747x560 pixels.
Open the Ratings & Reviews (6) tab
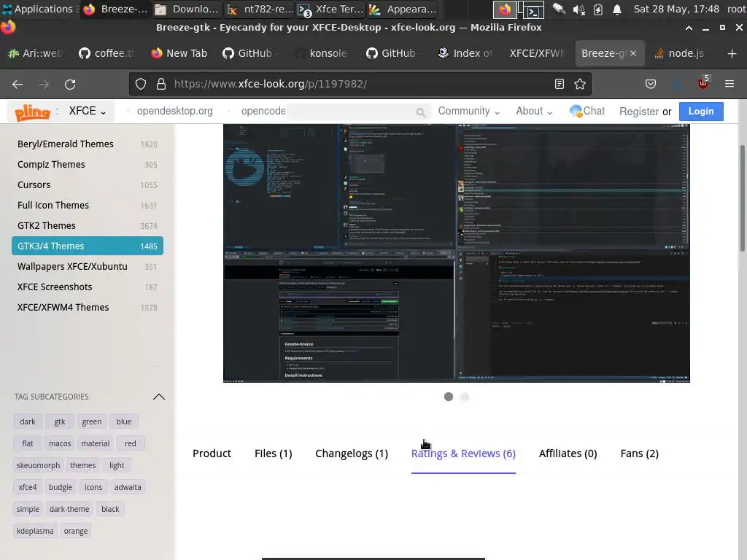pos(463,454)
